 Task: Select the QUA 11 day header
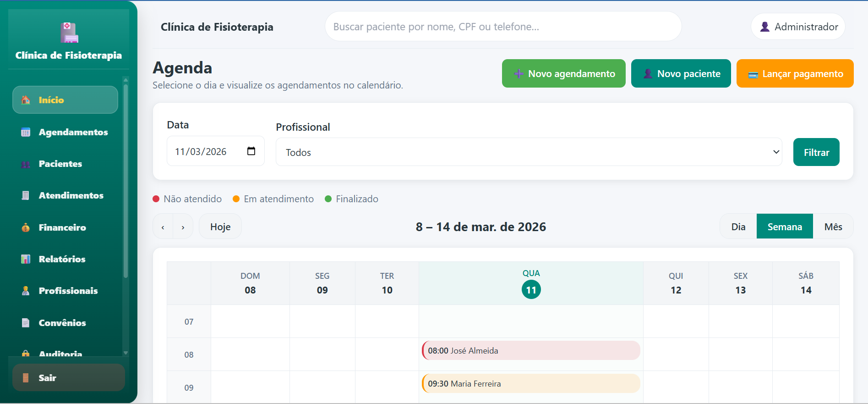pos(531,283)
